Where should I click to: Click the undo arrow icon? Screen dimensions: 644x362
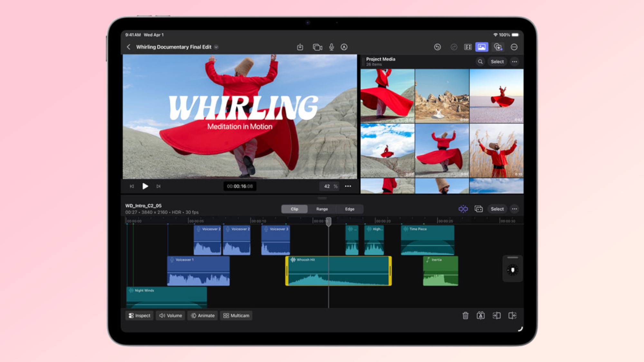click(437, 47)
